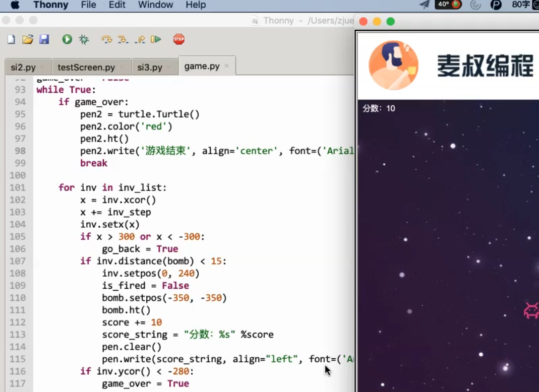Click the Step into debug icon
539x392 pixels.
tap(123, 39)
